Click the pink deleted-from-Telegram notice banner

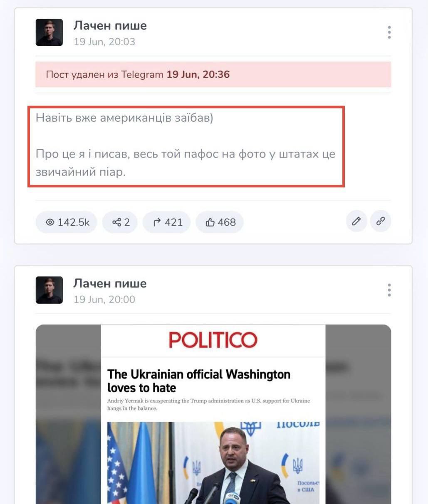(x=213, y=74)
